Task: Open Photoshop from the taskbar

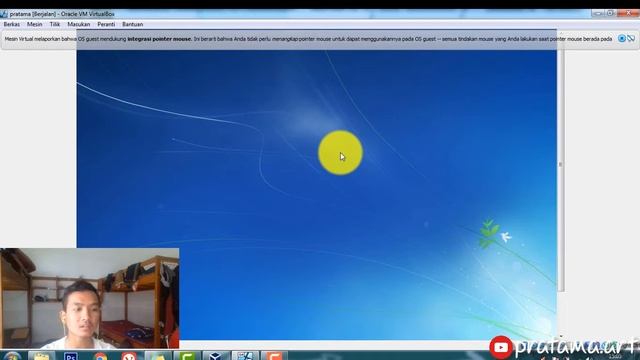Action: tap(71, 356)
